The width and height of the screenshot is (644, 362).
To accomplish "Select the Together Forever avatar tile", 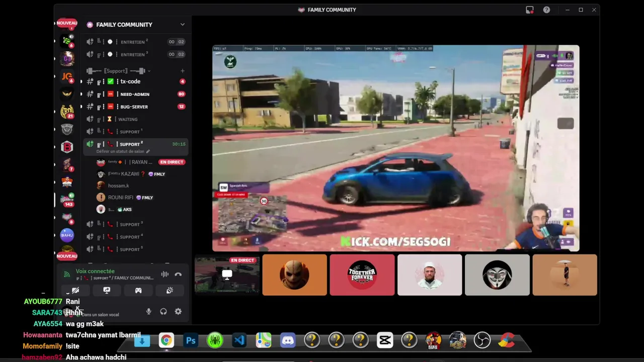I will pos(362,275).
